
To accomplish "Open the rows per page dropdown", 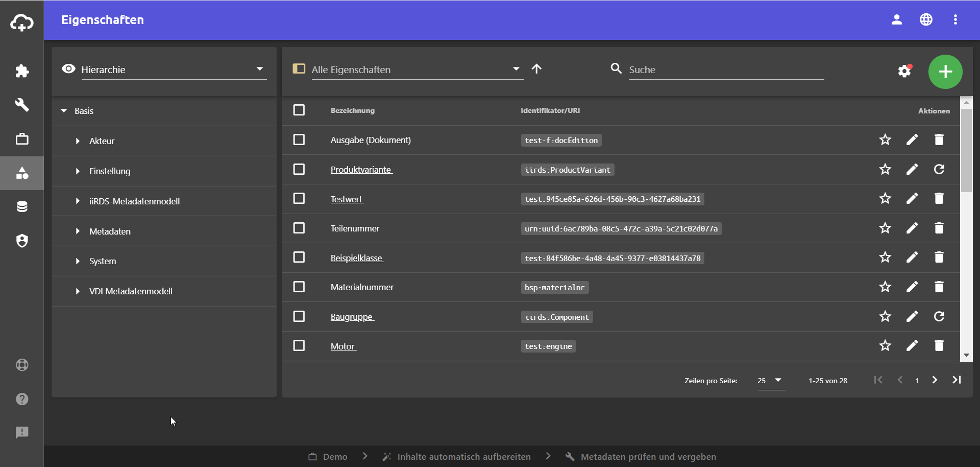I will coord(771,381).
